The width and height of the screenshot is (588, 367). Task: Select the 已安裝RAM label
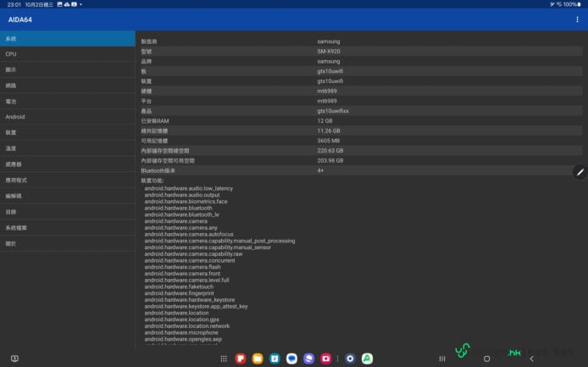tap(155, 121)
